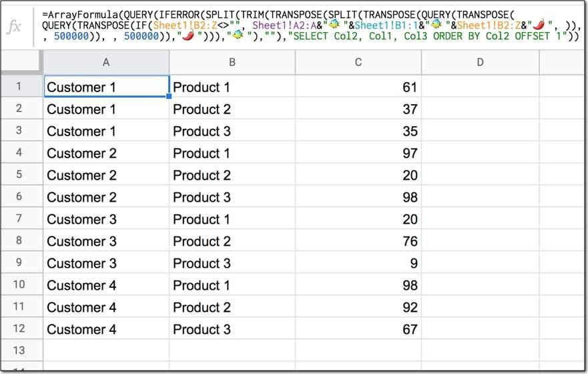Click the blue fill handle on cell A1
This screenshot has height=374, width=588.
click(169, 96)
